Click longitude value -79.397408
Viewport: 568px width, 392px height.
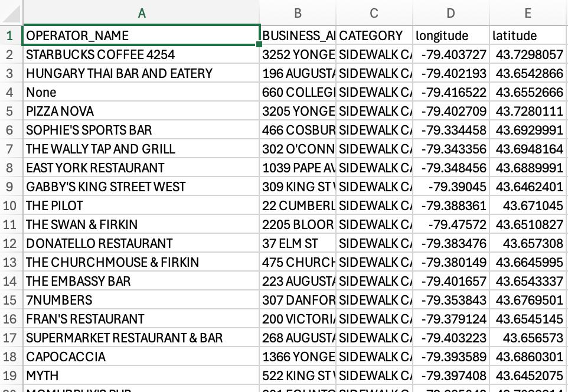tap(451, 375)
